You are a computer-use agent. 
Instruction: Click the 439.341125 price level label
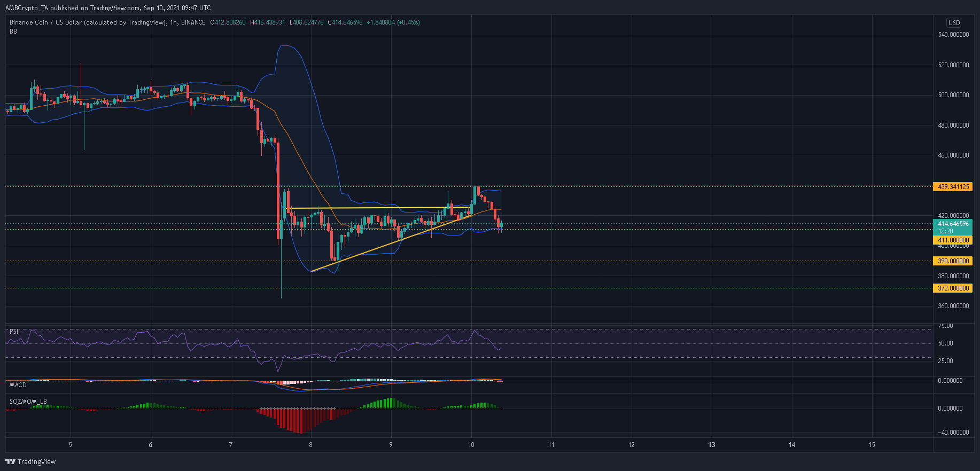(953, 187)
